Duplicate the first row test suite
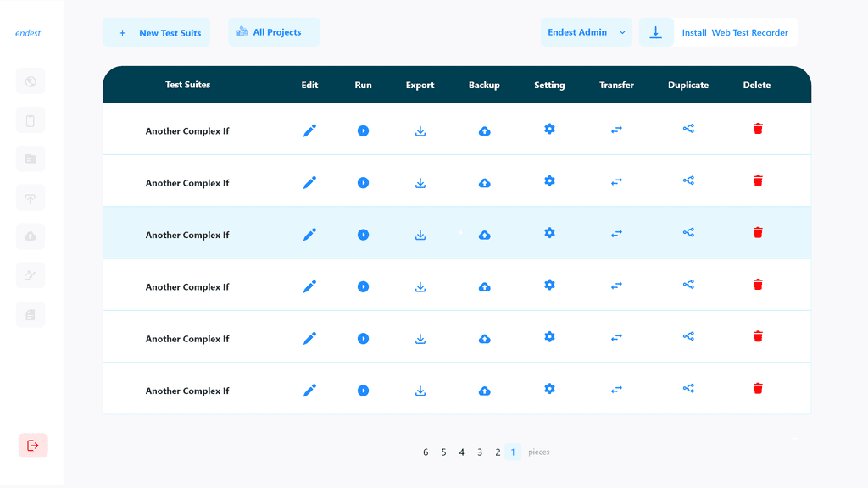The image size is (868, 488). coord(688,129)
